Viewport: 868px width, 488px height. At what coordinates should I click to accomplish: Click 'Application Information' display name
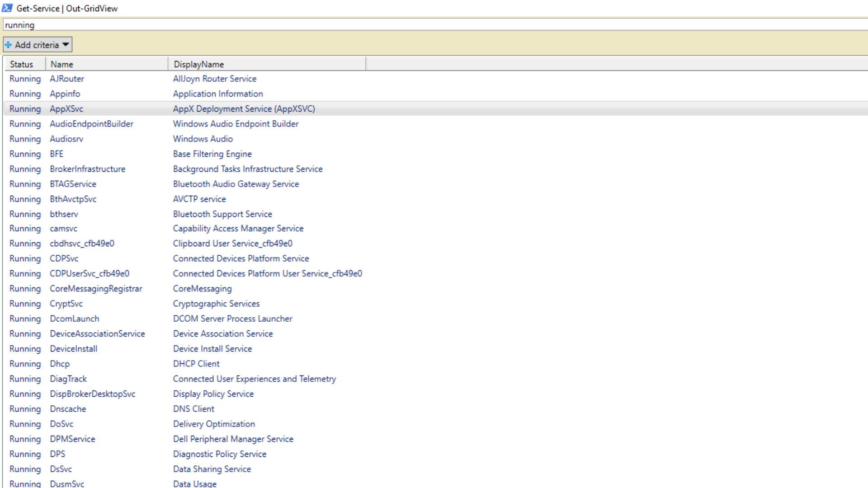[x=218, y=94]
